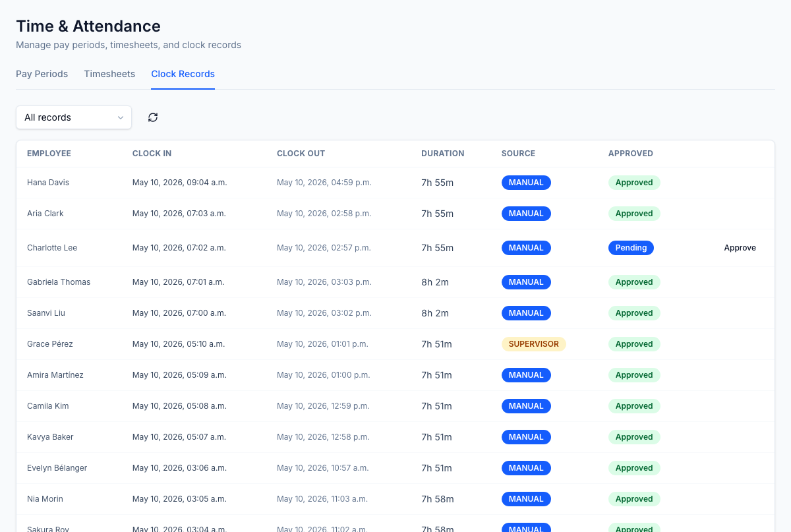Click Hana Davis duration 7h 55m
Viewport: 791px width, 532px height.
438,183
